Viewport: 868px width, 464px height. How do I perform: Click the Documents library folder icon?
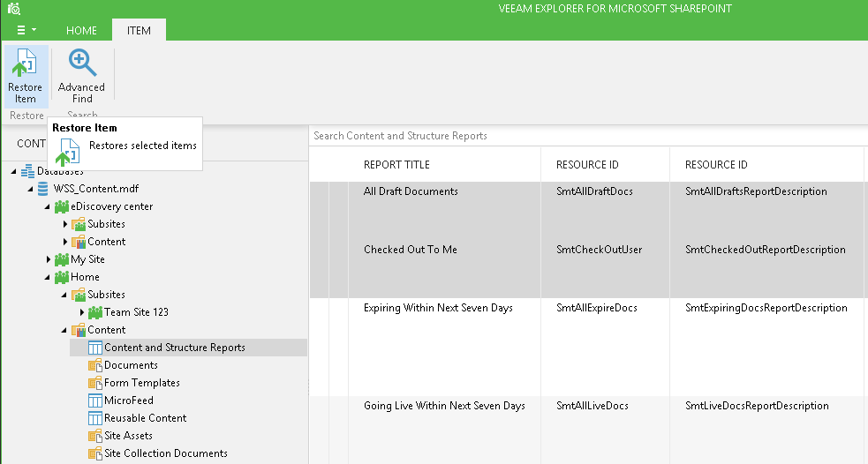[95, 365]
